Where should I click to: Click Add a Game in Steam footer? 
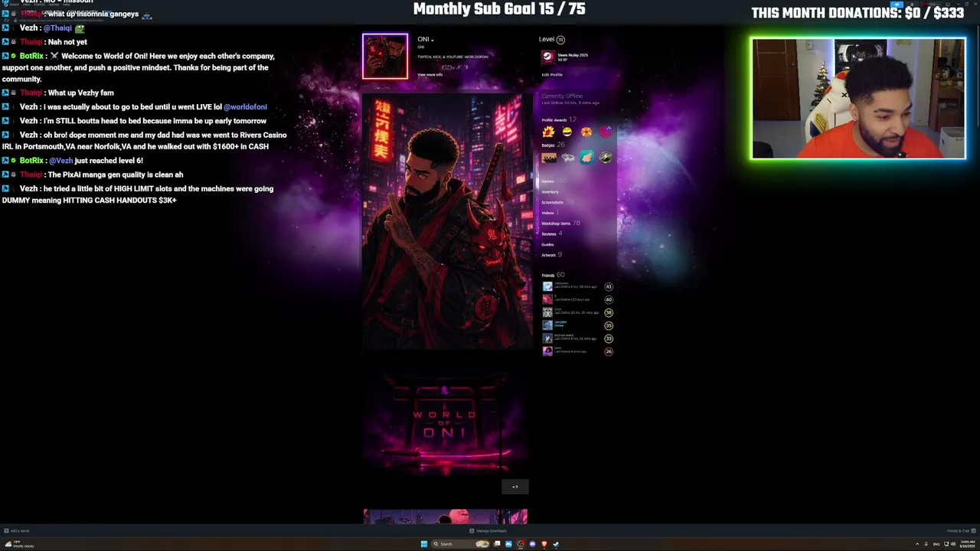pyautogui.click(x=17, y=531)
